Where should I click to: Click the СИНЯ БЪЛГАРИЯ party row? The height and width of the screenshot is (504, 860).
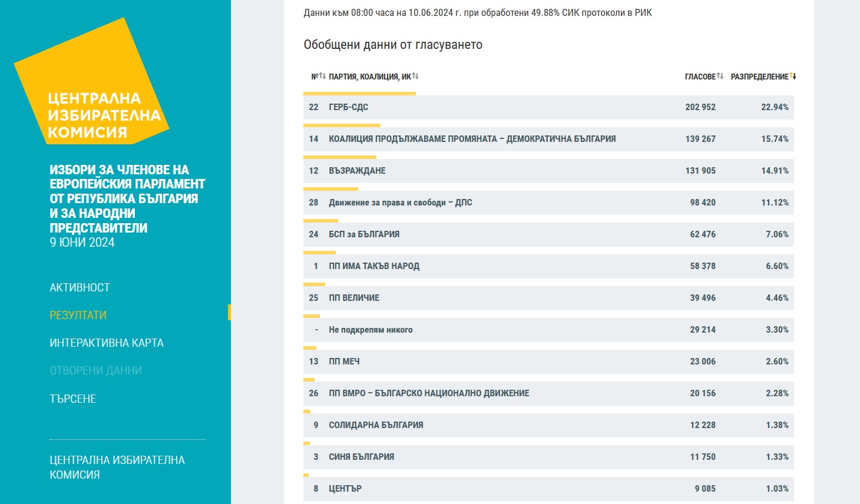[x=548, y=457]
